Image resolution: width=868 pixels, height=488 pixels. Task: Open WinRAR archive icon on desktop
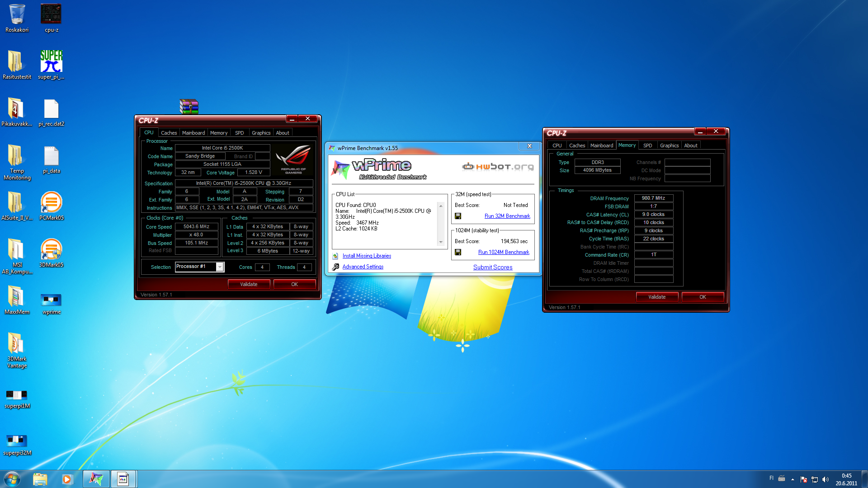tap(189, 107)
